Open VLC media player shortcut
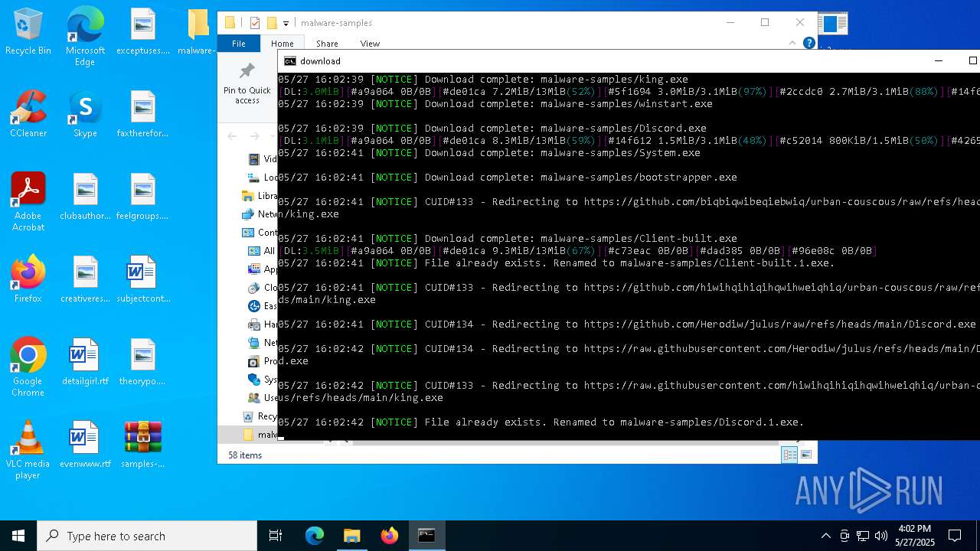Screen dimensions: 980x551 pyautogui.click(x=28, y=450)
